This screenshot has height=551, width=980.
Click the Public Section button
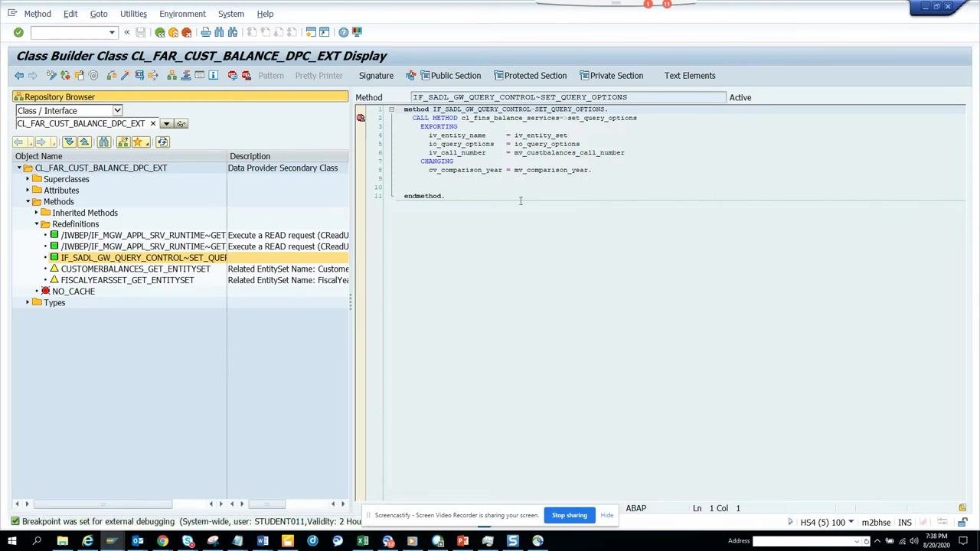pos(449,75)
